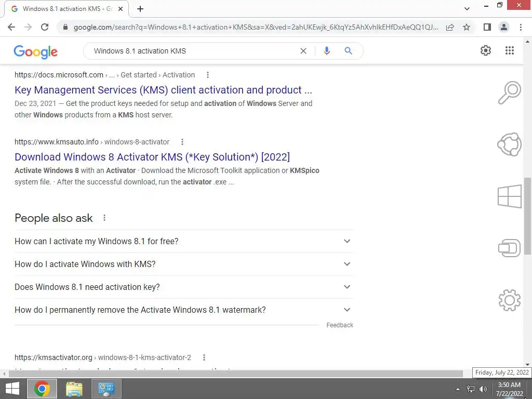Click Chrome icon in the taskbar

(42, 389)
